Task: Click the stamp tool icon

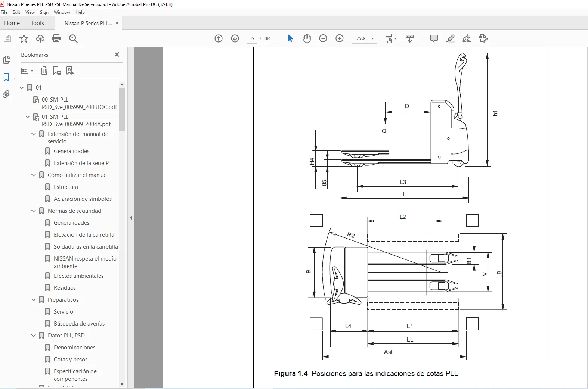Action: pyautogui.click(x=483, y=38)
